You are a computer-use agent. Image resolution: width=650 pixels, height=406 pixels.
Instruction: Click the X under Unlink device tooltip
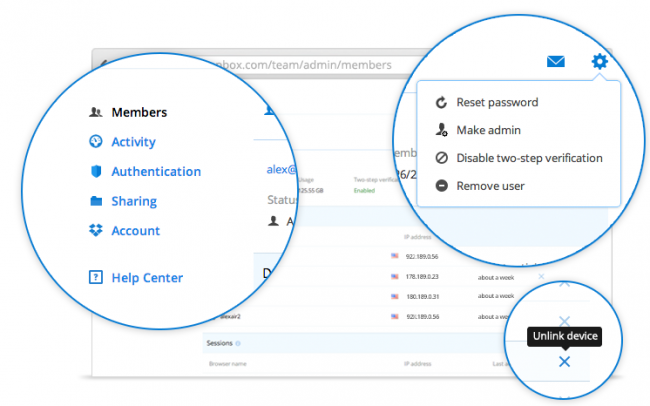click(x=564, y=362)
